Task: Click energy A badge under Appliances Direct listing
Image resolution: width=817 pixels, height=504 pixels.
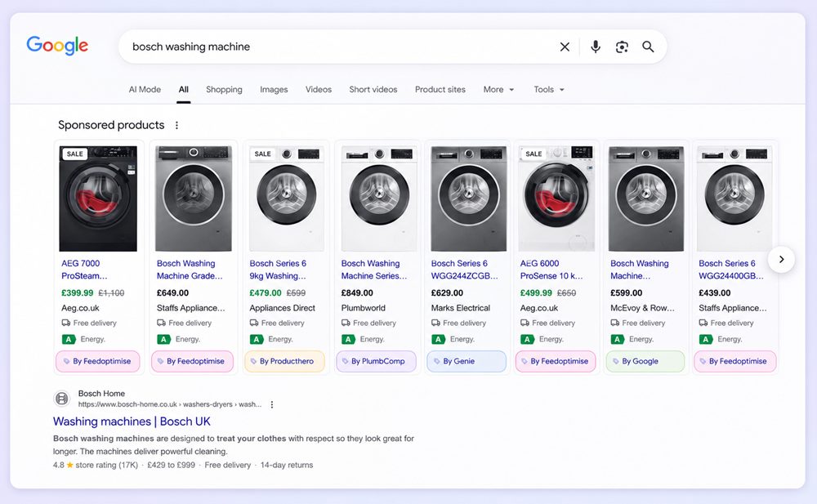Action: coord(257,339)
